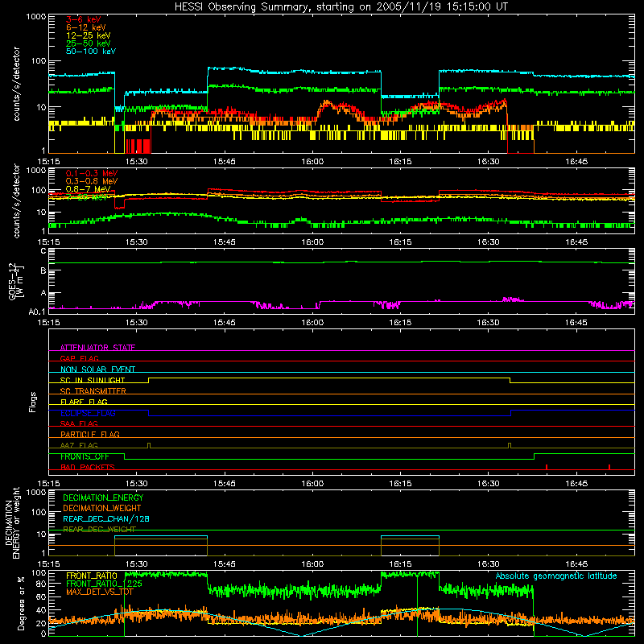Select the ECLIPSE_FLAG label

pos(88,413)
